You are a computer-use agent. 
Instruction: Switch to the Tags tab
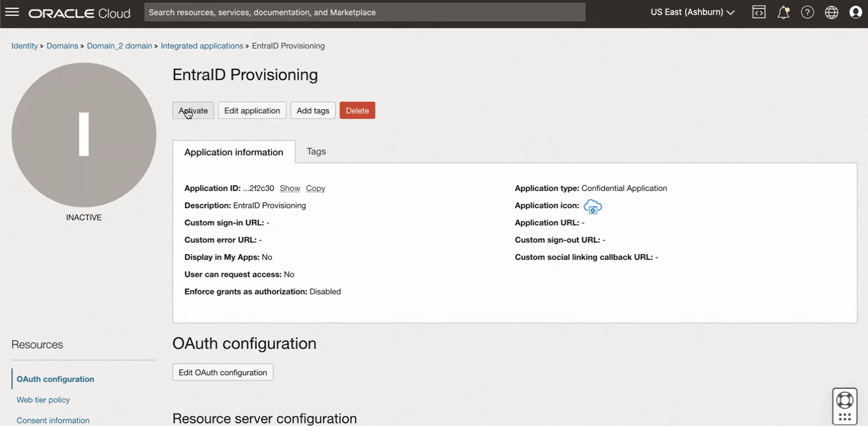coord(316,151)
